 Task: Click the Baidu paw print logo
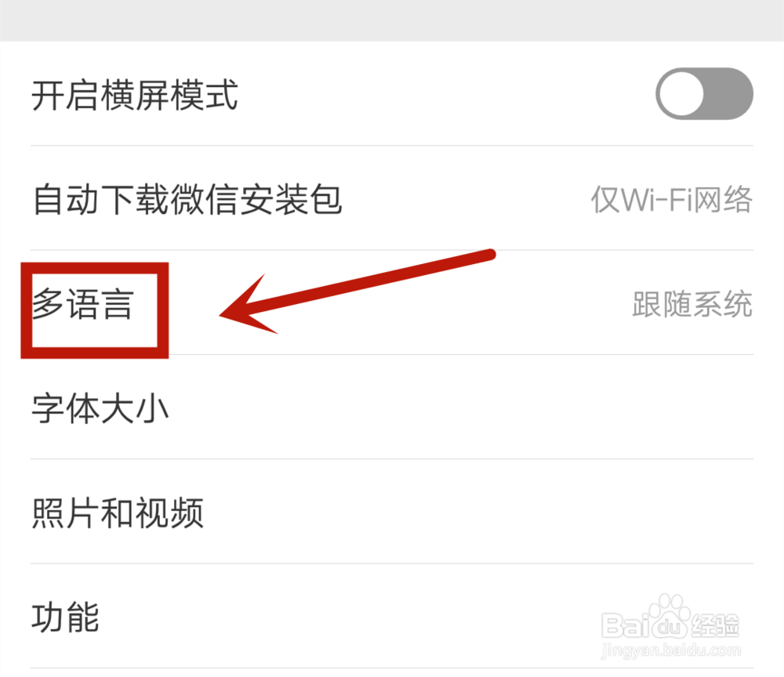coord(670,616)
